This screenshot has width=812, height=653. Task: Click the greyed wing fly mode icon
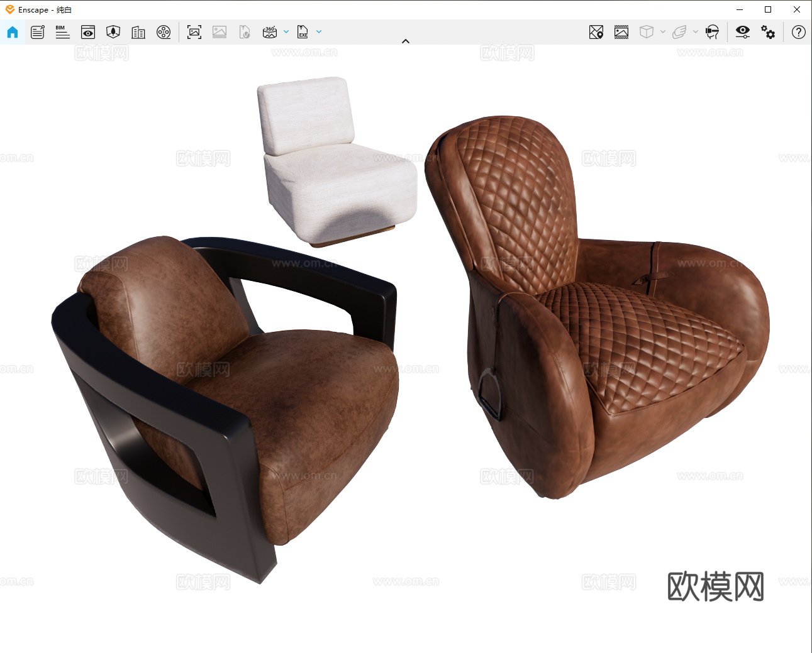tap(679, 32)
